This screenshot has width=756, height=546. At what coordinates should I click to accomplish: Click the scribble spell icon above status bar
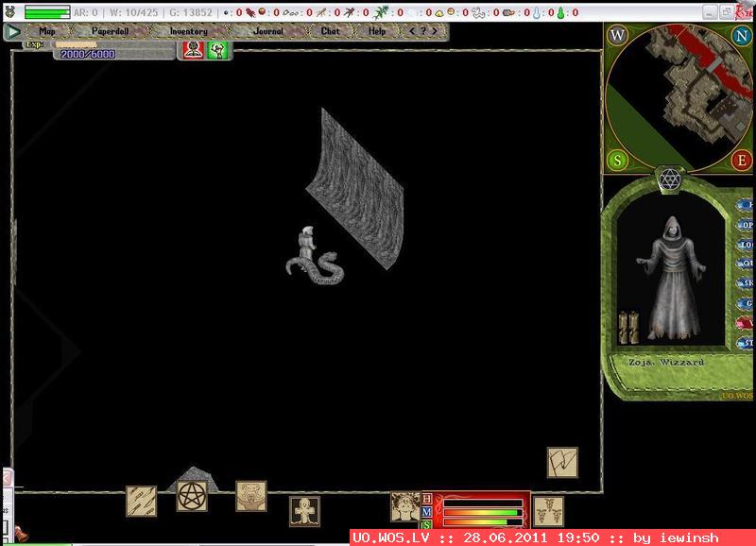click(x=562, y=463)
